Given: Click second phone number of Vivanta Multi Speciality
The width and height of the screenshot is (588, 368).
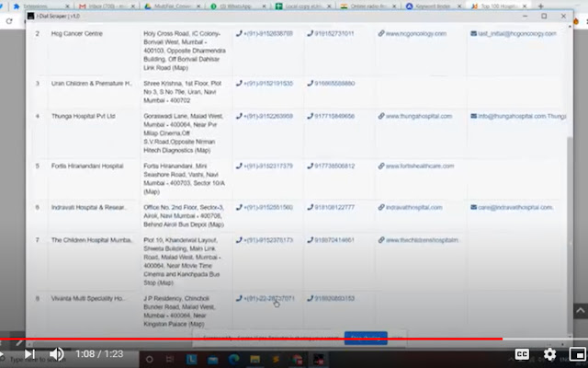Looking at the screenshot, I should tap(331, 298).
